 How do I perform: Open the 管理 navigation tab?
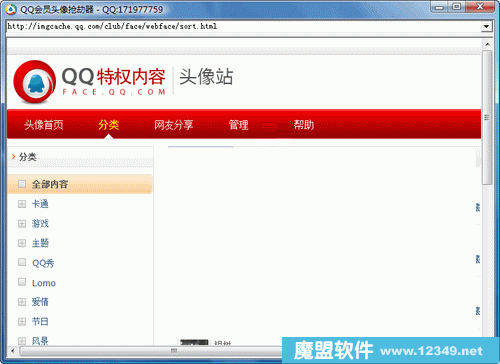(238, 125)
